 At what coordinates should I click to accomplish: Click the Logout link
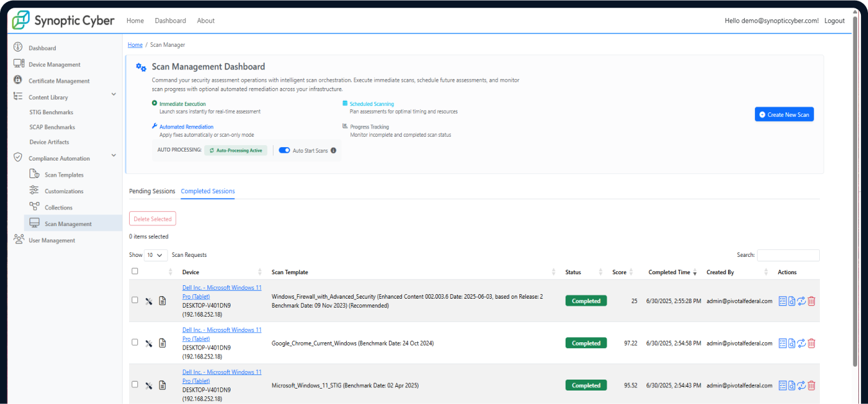[834, 21]
